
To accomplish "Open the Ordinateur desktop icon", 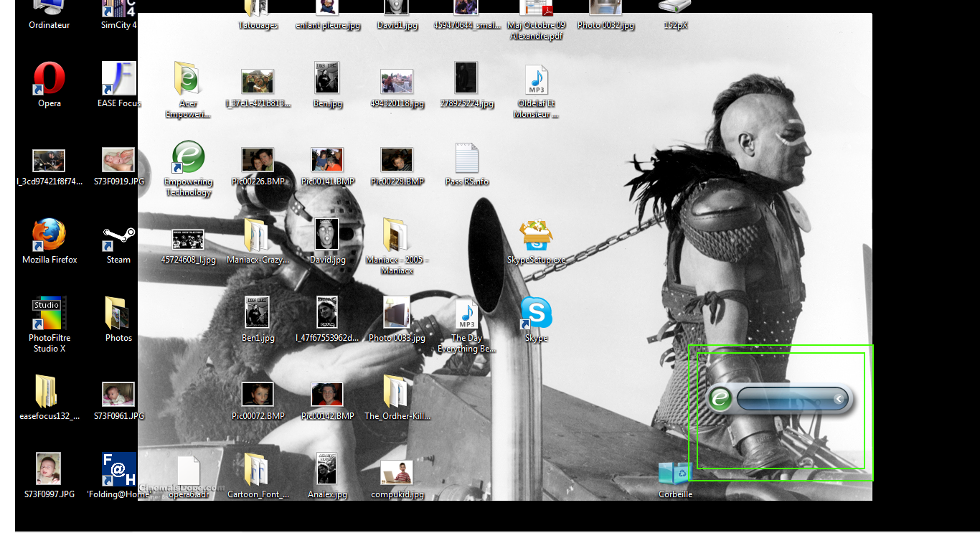I will pos(50,7).
